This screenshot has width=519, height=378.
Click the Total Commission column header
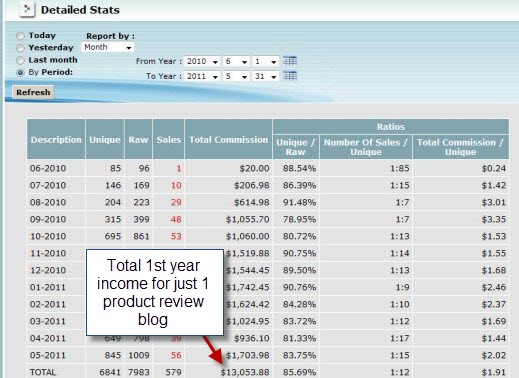[228, 139]
